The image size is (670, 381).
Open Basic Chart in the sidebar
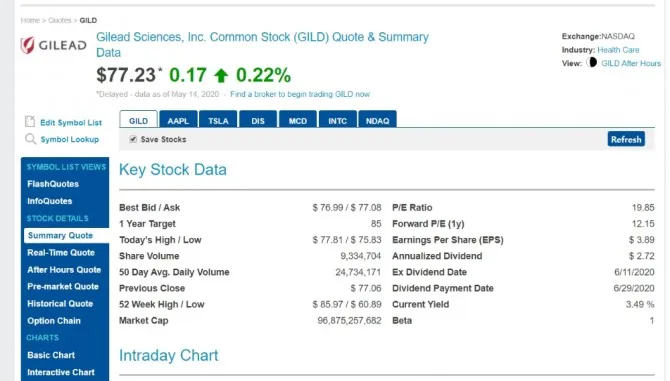point(51,355)
